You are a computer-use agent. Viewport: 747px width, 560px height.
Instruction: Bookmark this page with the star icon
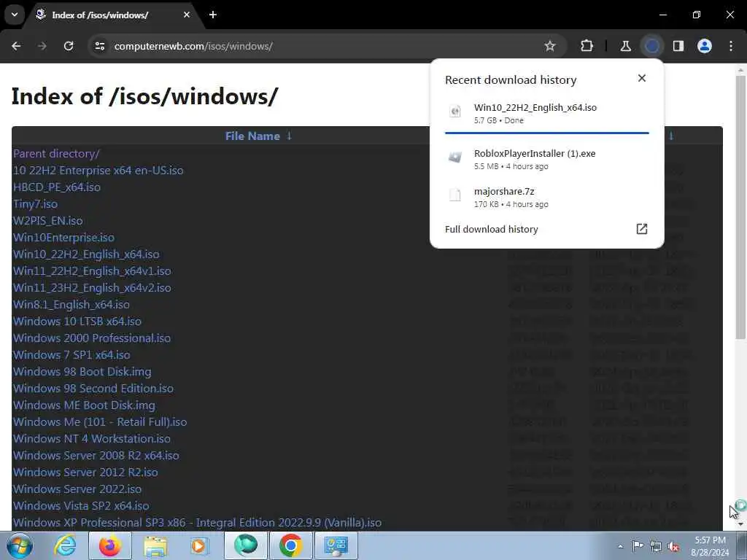[x=550, y=46]
